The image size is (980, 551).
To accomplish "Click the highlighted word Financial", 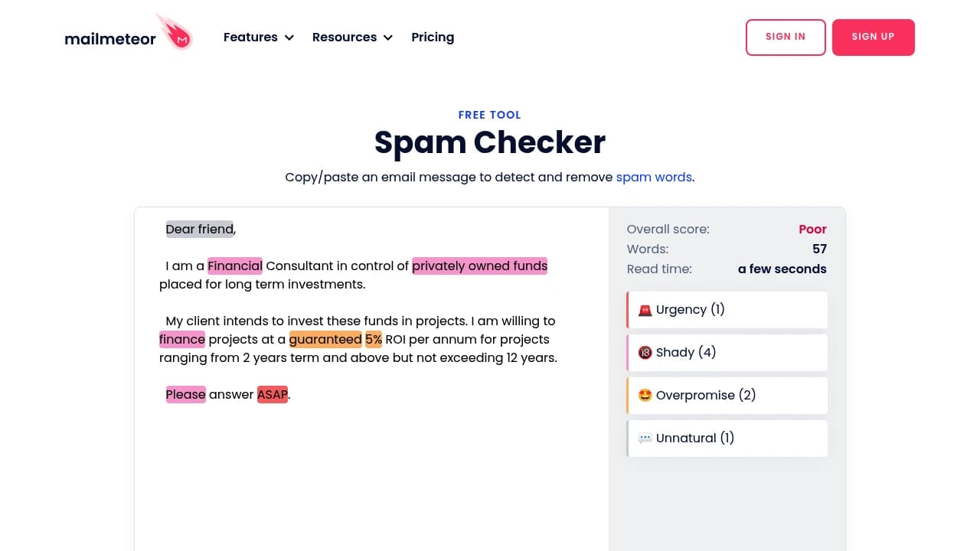I will click(235, 266).
